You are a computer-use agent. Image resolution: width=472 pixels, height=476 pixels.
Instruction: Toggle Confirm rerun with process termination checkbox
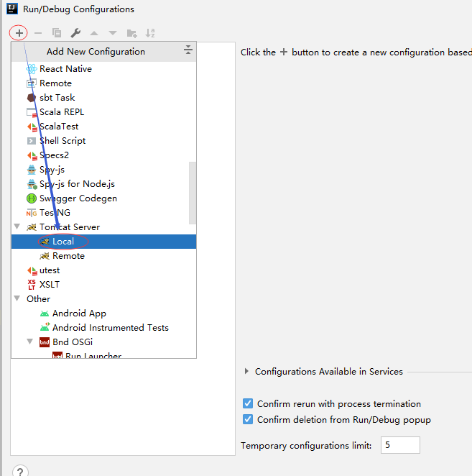click(248, 403)
